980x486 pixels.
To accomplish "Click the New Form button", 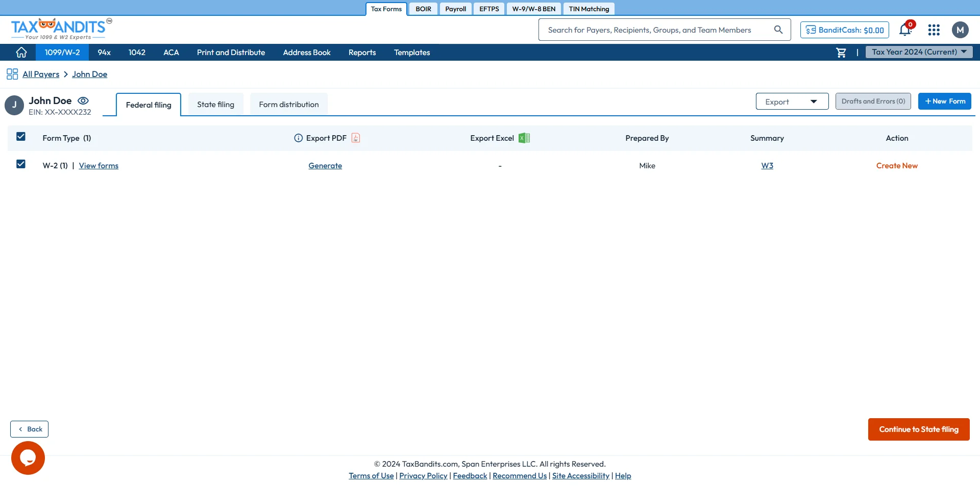I will tap(945, 101).
